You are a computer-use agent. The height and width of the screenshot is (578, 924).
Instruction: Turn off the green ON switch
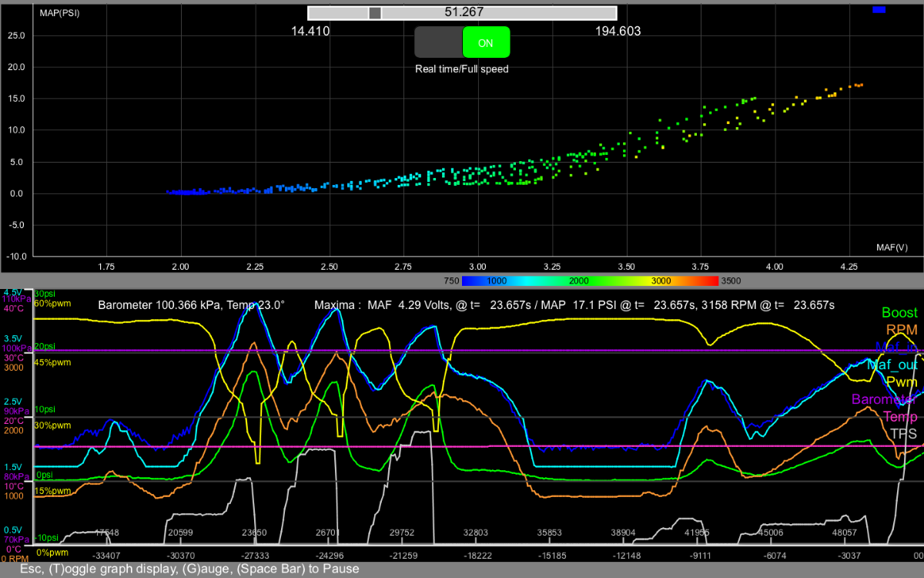[486, 42]
